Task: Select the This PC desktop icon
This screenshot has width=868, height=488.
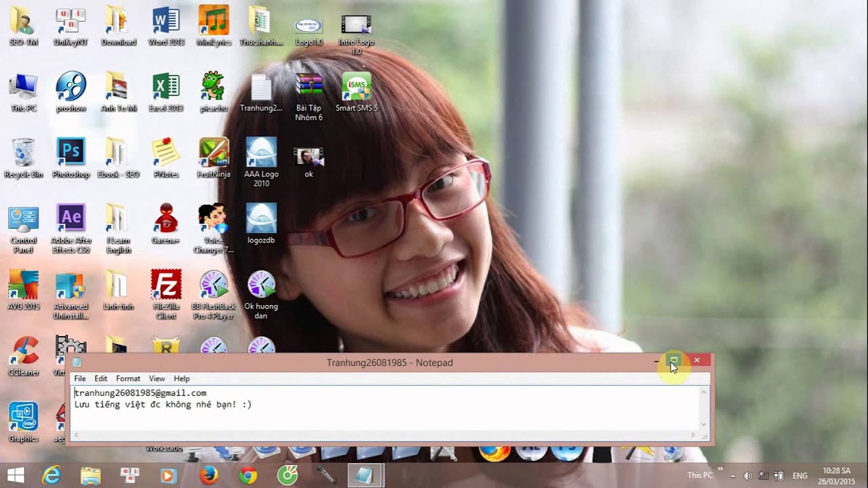Action: (x=24, y=92)
